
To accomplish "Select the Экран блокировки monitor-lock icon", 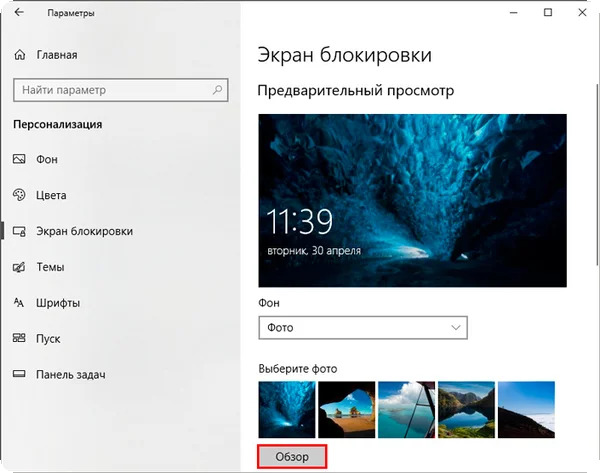I will (x=19, y=231).
